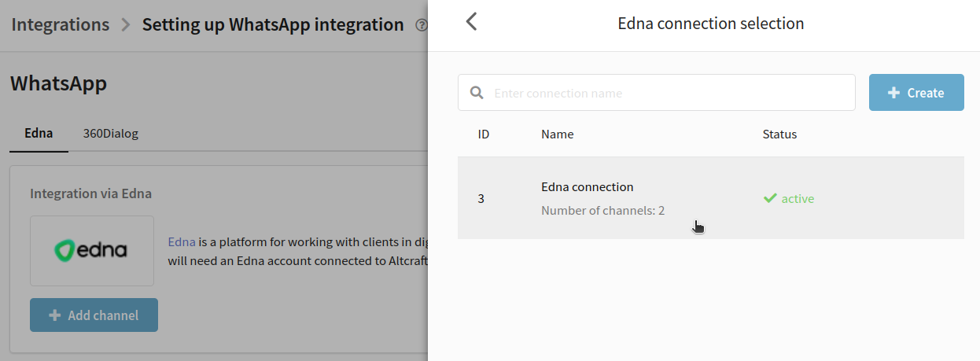
Task: Click the Edna logo thumbnail
Action: (x=92, y=251)
